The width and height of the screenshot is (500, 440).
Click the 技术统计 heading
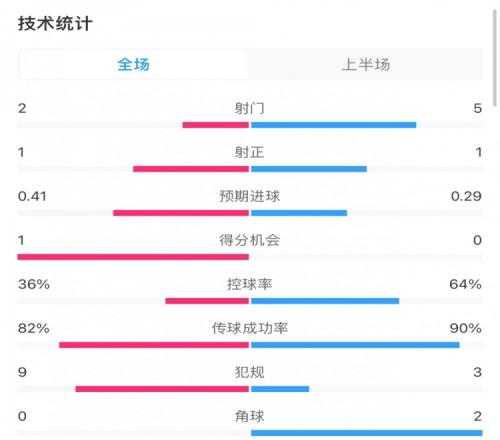[55, 24]
